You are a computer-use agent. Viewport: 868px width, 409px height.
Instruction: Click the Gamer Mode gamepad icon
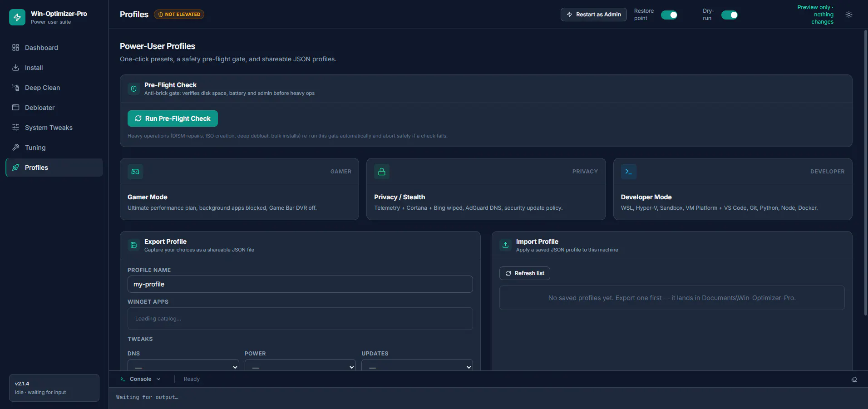click(135, 172)
